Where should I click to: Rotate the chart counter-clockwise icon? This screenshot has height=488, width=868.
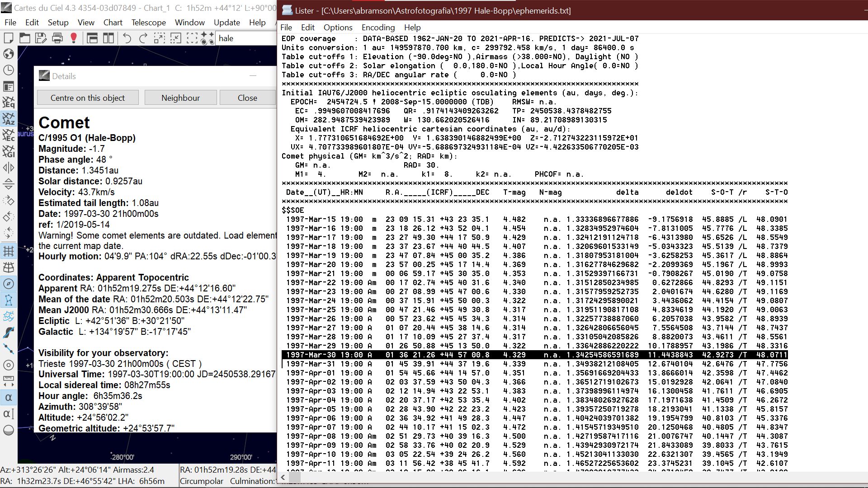[9, 217]
